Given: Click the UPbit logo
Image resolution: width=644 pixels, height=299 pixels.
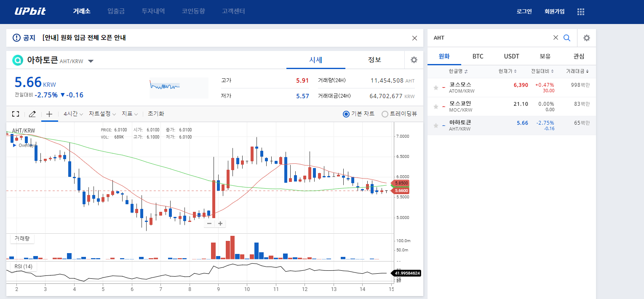Looking at the screenshot, I should point(30,11).
